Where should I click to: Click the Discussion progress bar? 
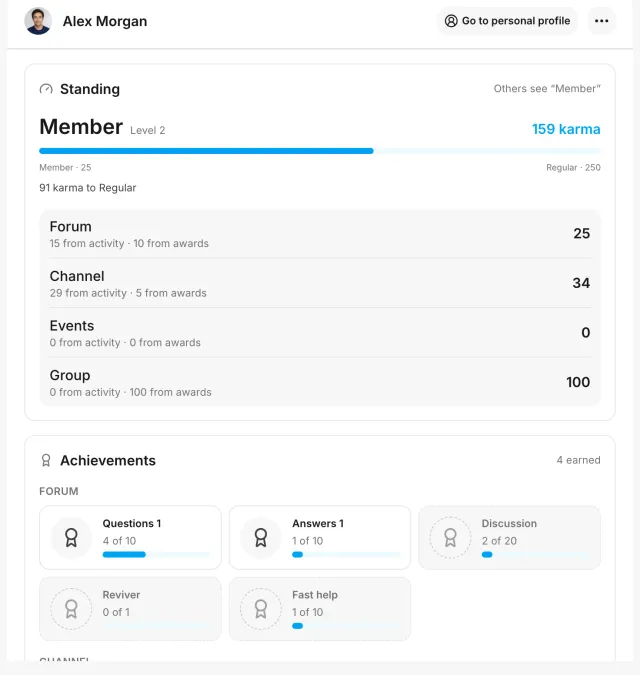(535, 554)
